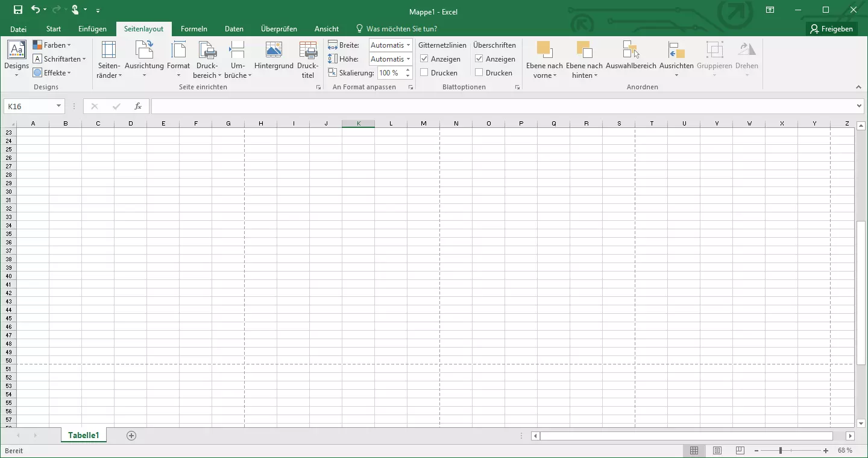Click the Skalierung percentage field
868x458 pixels.
(x=390, y=73)
